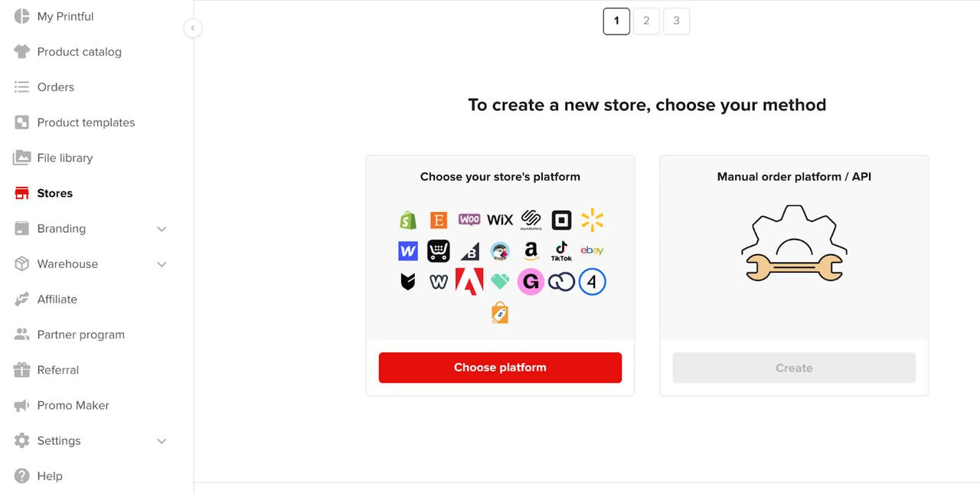Click the Squarespace logo
This screenshot has width=980, height=494.
(x=531, y=221)
